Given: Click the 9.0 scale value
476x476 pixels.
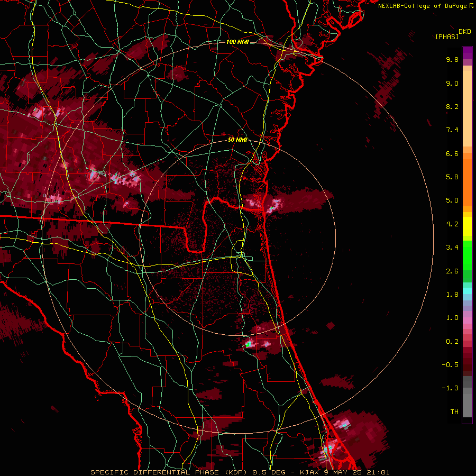Looking at the screenshot, I should 452,83.
